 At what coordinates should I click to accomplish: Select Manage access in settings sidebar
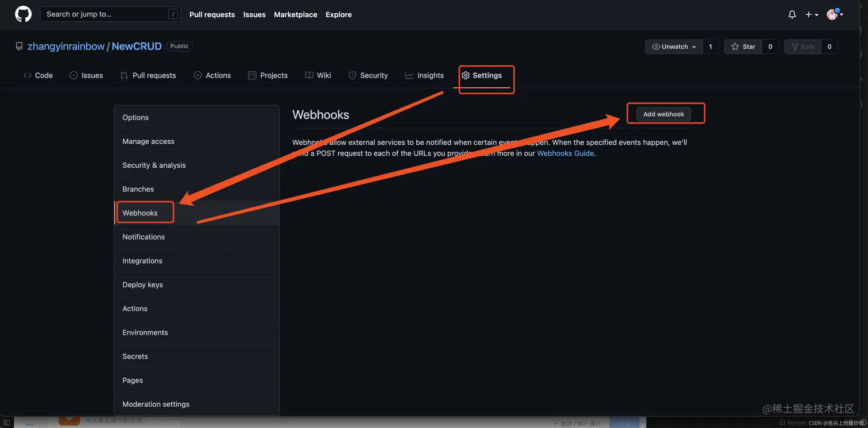point(197,141)
